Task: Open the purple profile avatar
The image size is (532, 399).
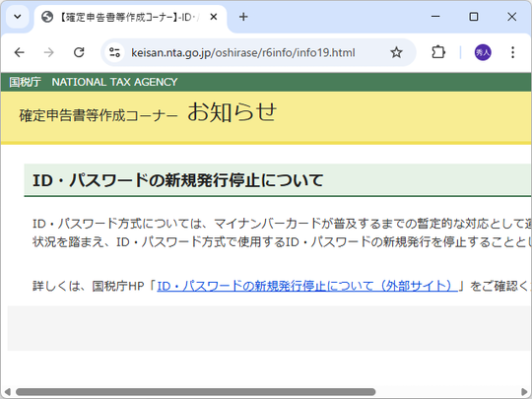Action: tap(483, 52)
